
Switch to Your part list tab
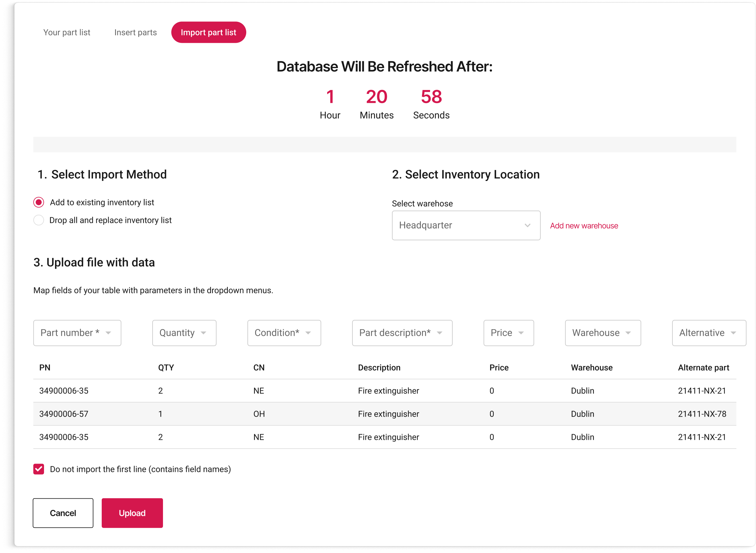[x=67, y=32]
